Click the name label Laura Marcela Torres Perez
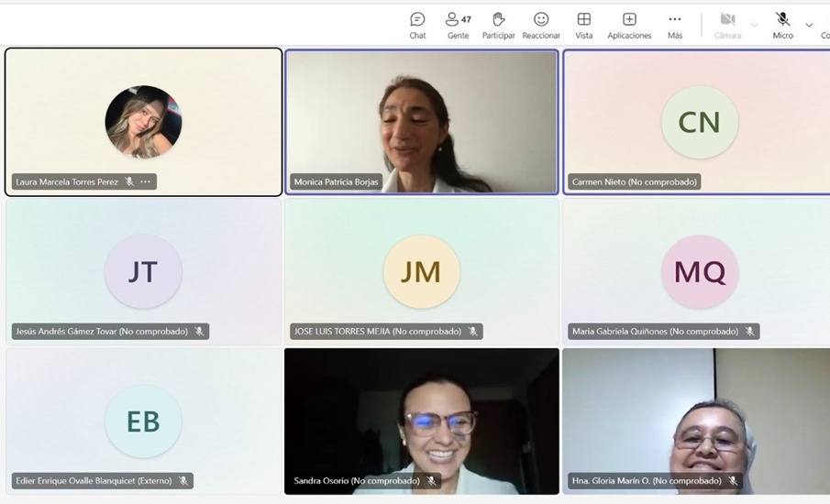The width and height of the screenshot is (830, 504). pyautogui.click(x=67, y=182)
